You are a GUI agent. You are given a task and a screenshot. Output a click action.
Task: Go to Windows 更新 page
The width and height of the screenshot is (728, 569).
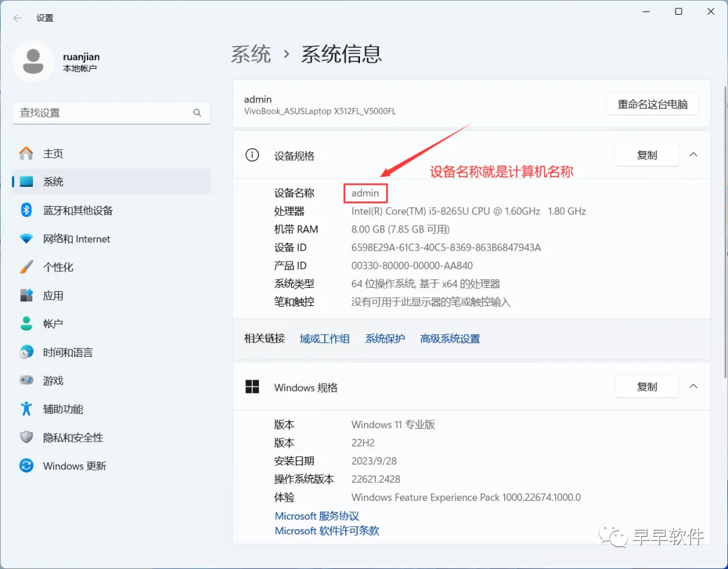click(111, 465)
